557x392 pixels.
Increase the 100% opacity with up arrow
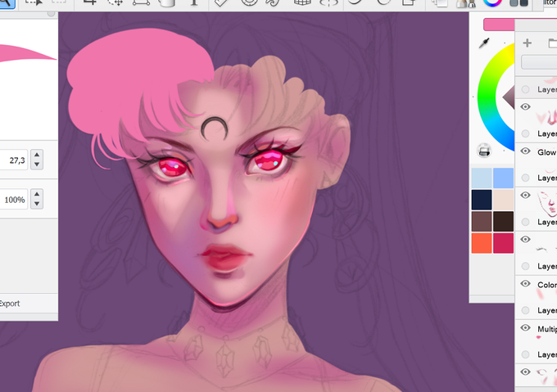tap(37, 194)
